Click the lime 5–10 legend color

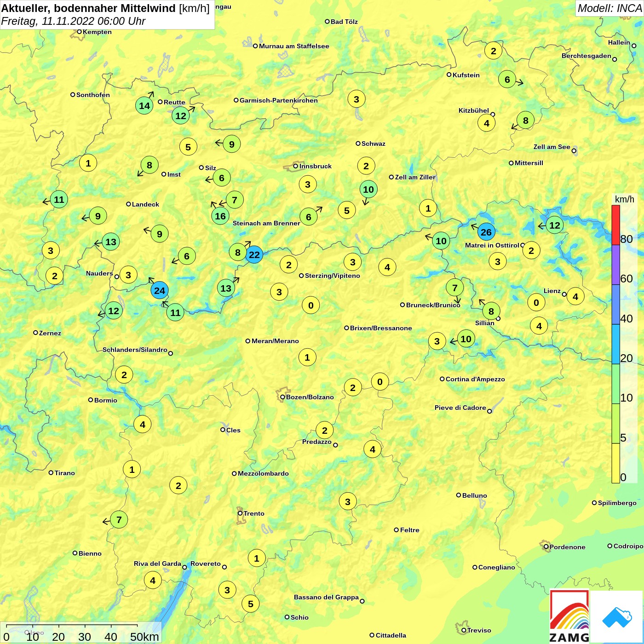(615, 424)
